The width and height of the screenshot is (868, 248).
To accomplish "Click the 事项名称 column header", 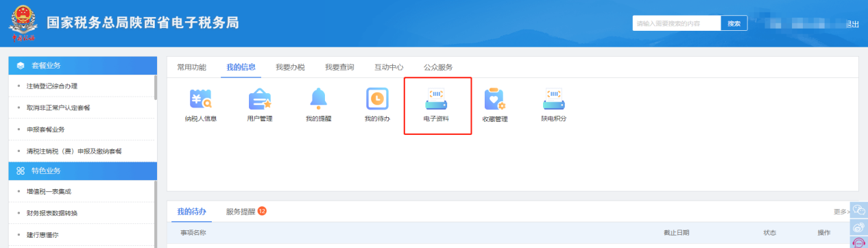I will click(x=193, y=233).
